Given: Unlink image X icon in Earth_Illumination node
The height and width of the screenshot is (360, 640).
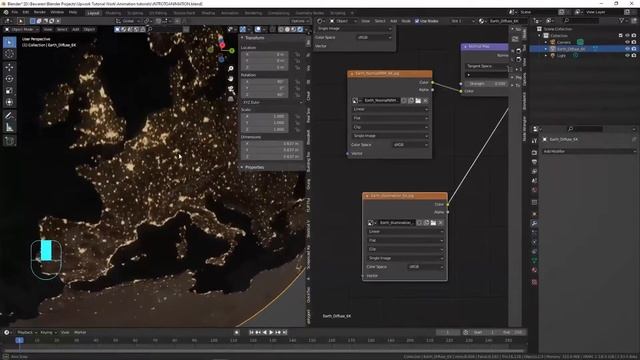Looking at the screenshot, I should coord(440,223).
